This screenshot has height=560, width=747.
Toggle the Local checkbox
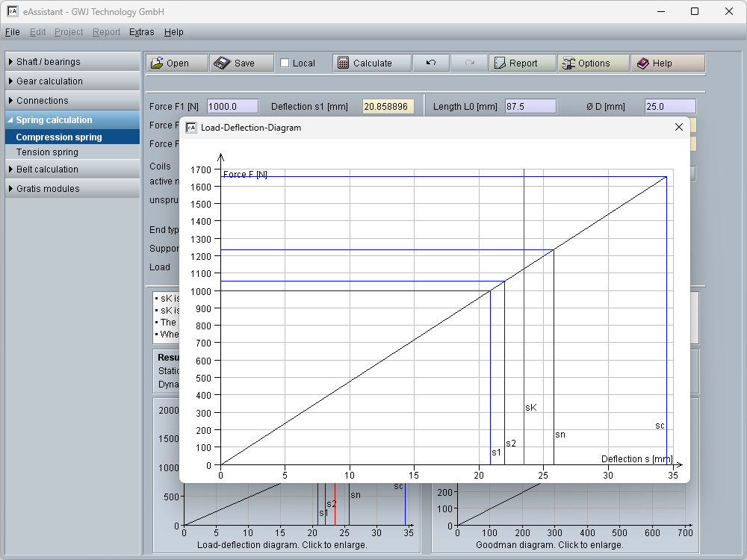tap(285, 63)
